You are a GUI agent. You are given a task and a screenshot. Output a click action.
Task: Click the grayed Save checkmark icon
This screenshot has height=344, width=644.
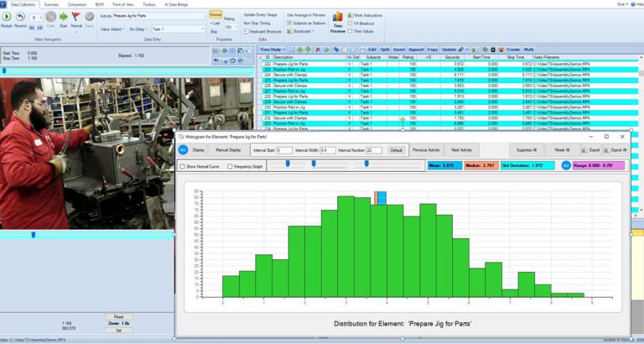coord(89,17)
